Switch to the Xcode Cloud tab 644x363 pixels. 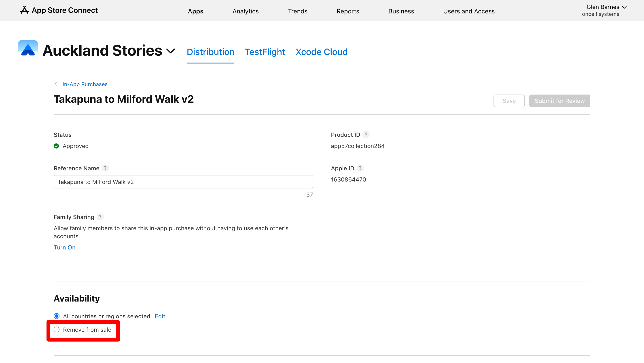point(322,52)
